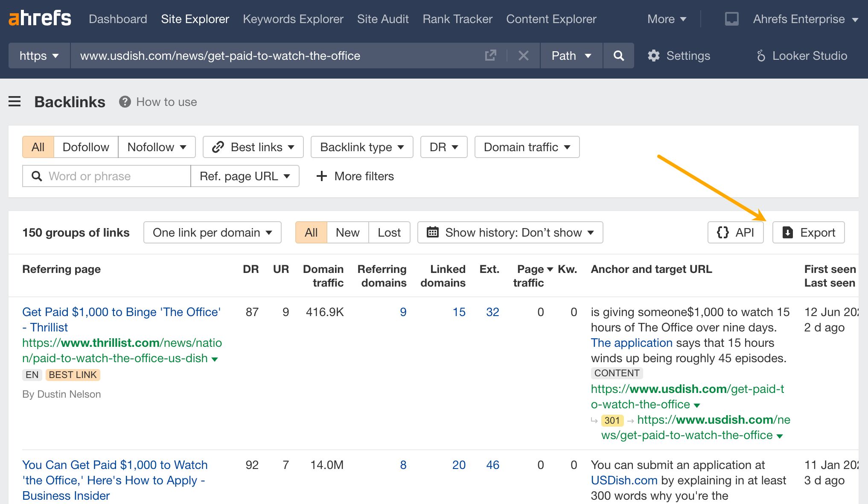This screenshot has height=504, width=868.
Task: Click inside the Word or phrase field
Action: tap(106, 176)
